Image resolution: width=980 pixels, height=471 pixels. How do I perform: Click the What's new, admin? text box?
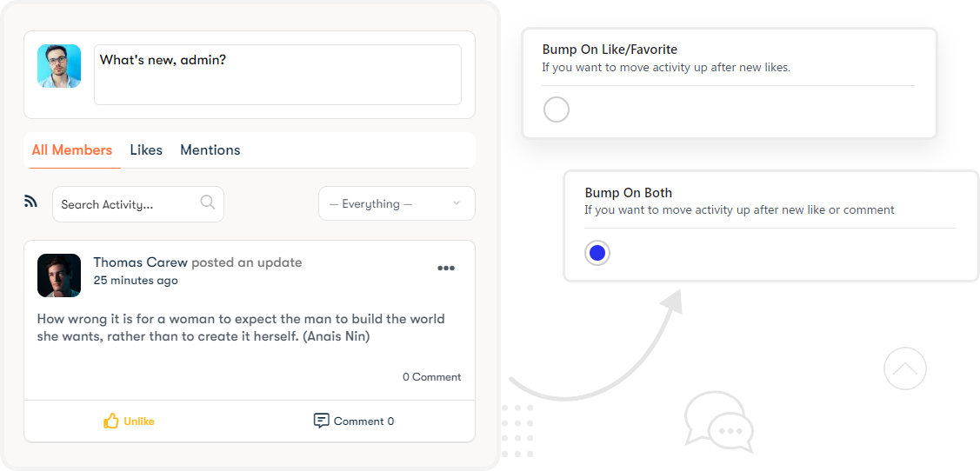[x=277, y=75]
